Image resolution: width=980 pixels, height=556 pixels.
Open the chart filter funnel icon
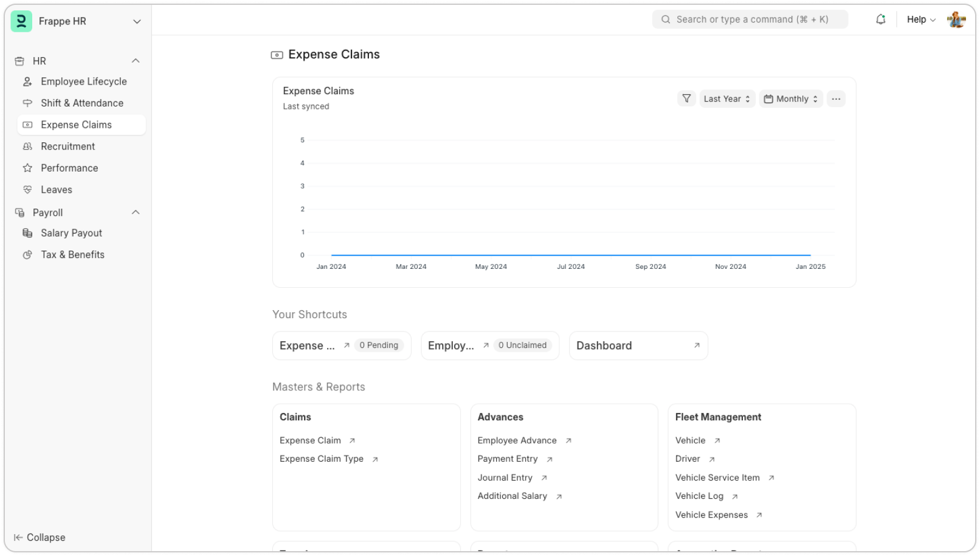click(686, 99)
